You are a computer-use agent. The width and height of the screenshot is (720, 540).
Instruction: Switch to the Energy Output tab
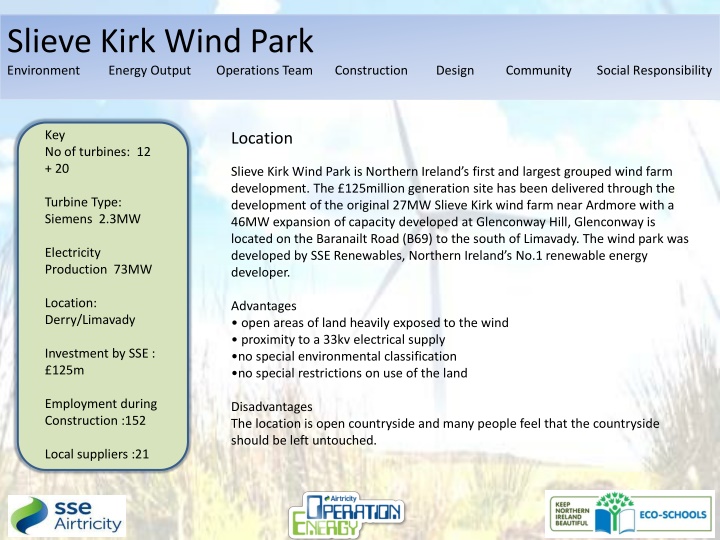pyautogui.click(x=149, y=70)
